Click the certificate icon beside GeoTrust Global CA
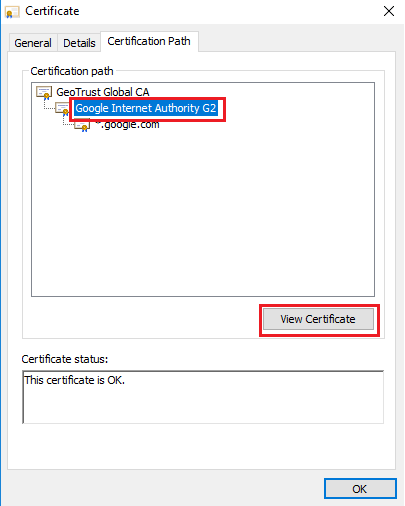 pyautogui.click(x=44, y=92)
